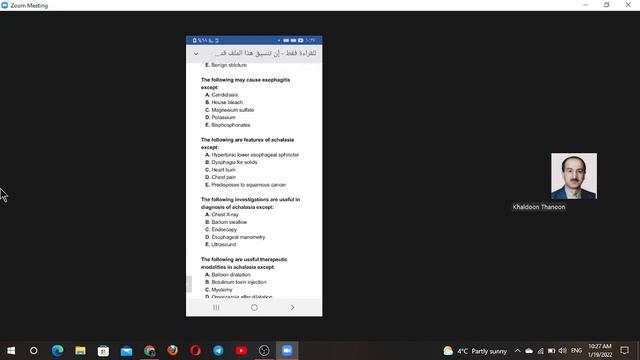
Task: Expand the chevron in the shared phone header
Action: pyautogui.click(x=196, y=53)
